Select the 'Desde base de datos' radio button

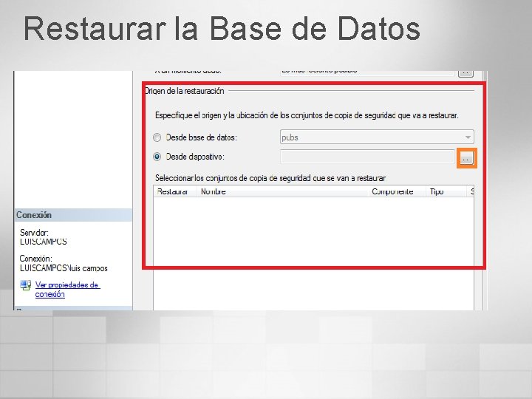(157, 137)
